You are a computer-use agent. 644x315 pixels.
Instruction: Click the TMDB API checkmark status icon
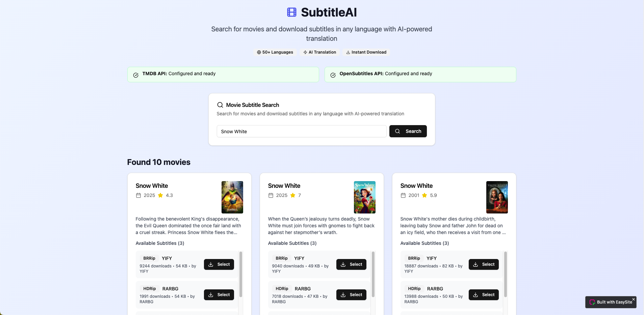(136, 75)
